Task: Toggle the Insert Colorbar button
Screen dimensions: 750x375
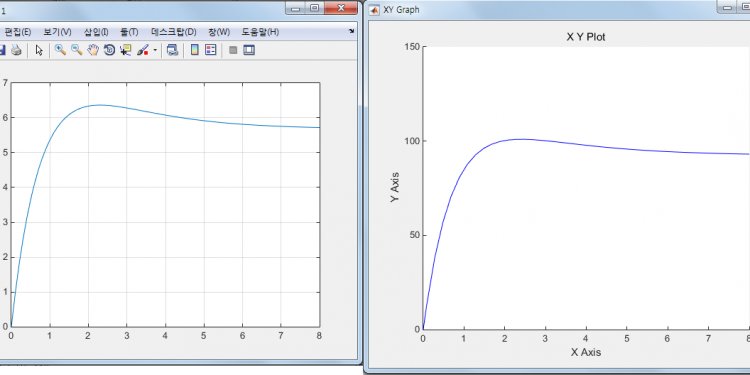Action: tap(195, 50)
